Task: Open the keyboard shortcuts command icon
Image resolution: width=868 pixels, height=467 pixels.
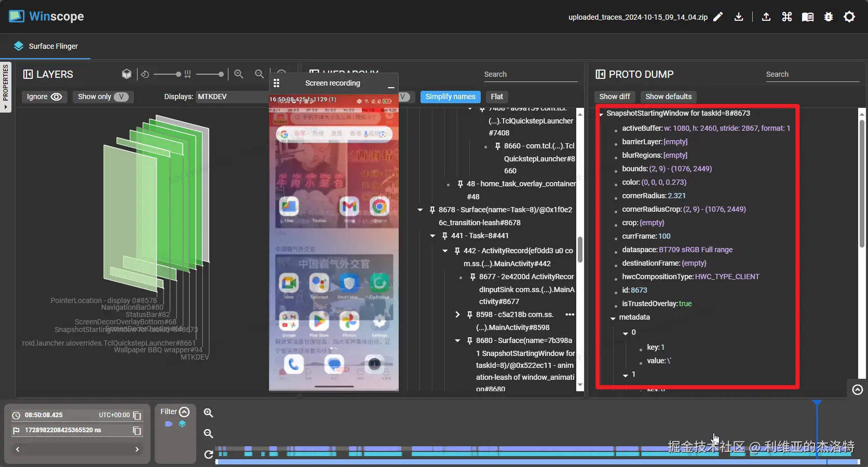Action: pyautogui.click(x=787, y=17)
